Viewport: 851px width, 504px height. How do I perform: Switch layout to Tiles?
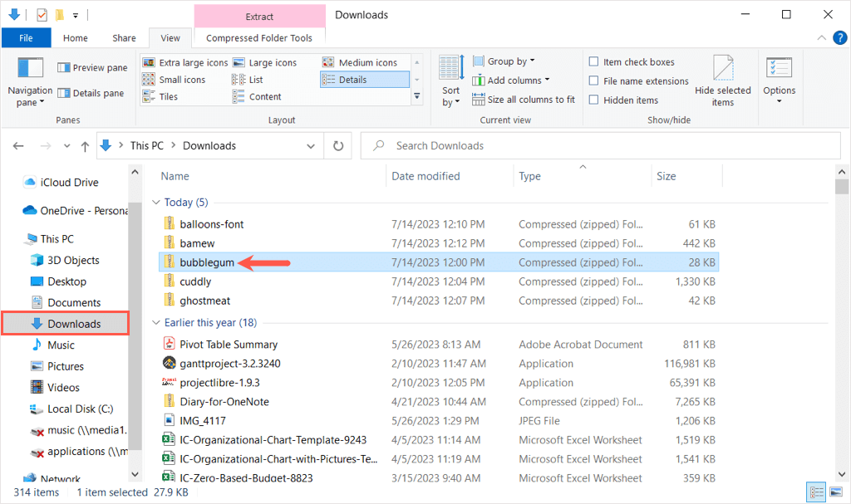(x=160, y=96)
